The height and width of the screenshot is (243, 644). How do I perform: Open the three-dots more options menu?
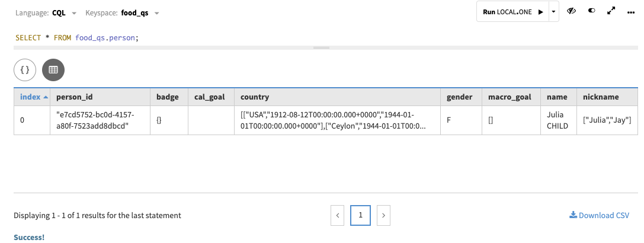pyautogui.click(x=630, y=12)
